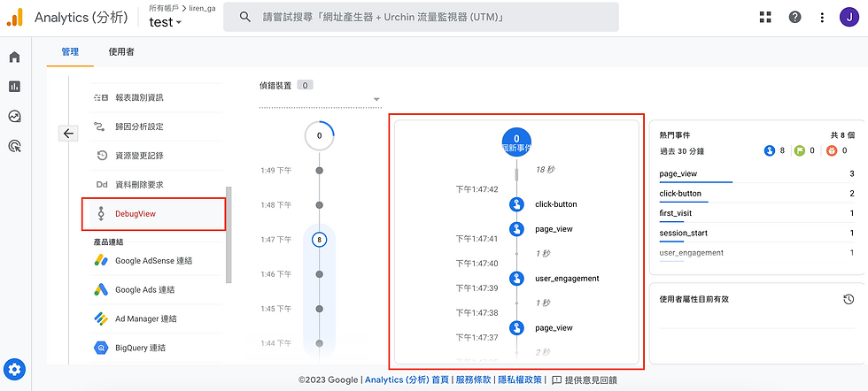Select the 1:48 下午 minute marker

320,205
